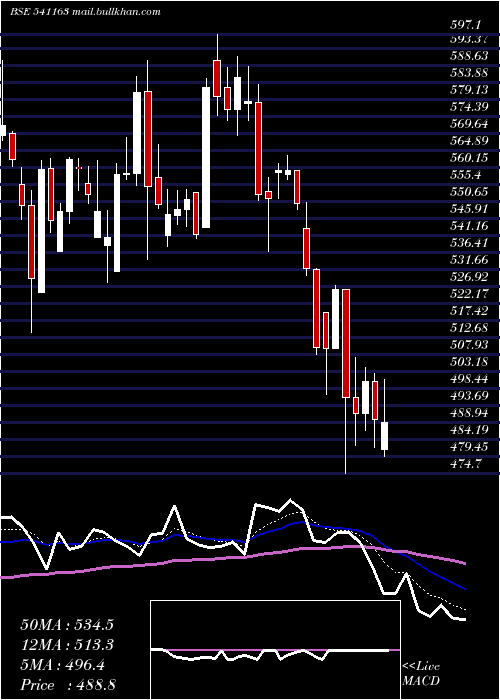Click the 474.7 price axis label

465,464
